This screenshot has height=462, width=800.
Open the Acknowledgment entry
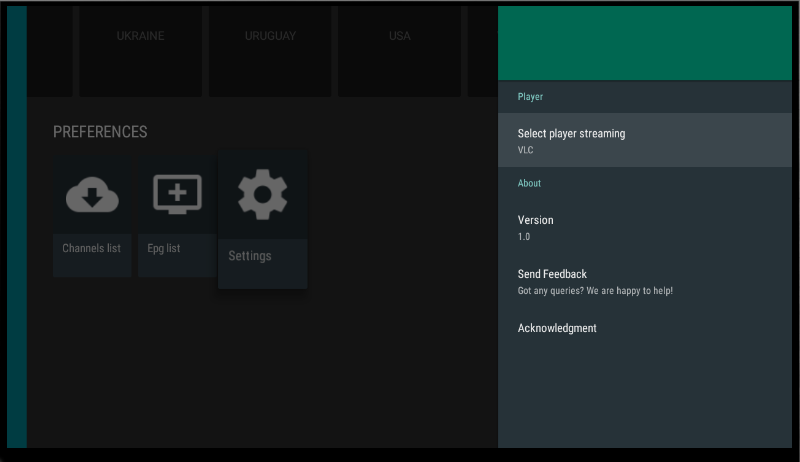(645, 328)
